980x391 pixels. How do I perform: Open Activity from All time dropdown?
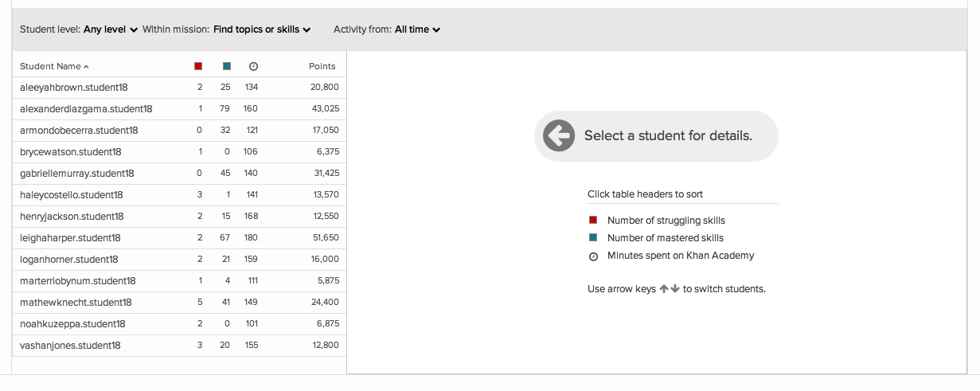(x=417, y=29)
